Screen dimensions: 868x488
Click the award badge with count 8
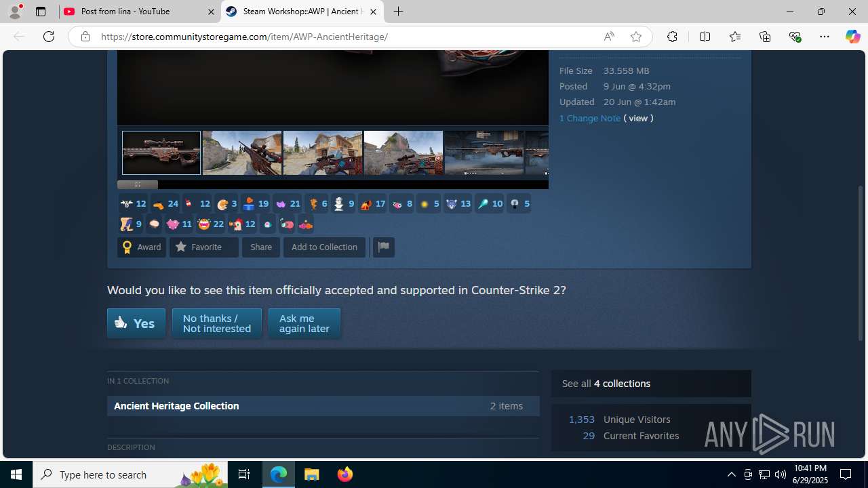pyautogui.click(x=401, y=203)
